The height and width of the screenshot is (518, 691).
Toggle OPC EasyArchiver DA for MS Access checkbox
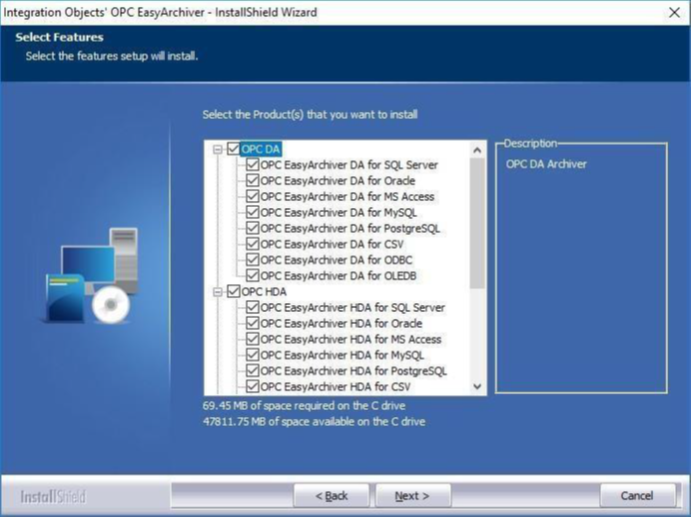(x=253, y=197)
